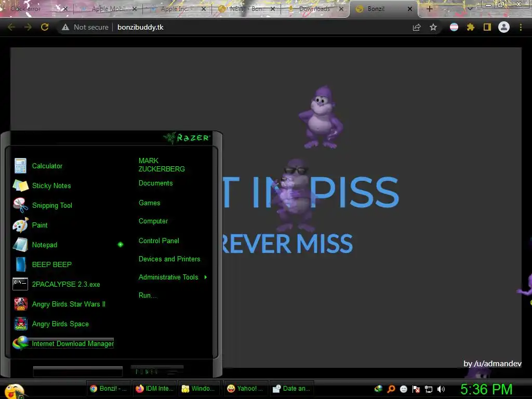Open Internet Download Manager globe icon
This screenshot has height=399, width=532.
click(x=20, y=343)
